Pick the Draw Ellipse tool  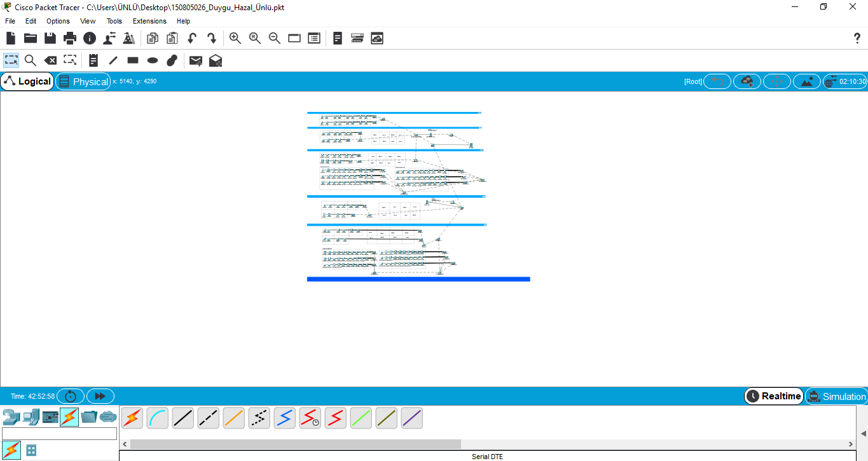(153, 60)
